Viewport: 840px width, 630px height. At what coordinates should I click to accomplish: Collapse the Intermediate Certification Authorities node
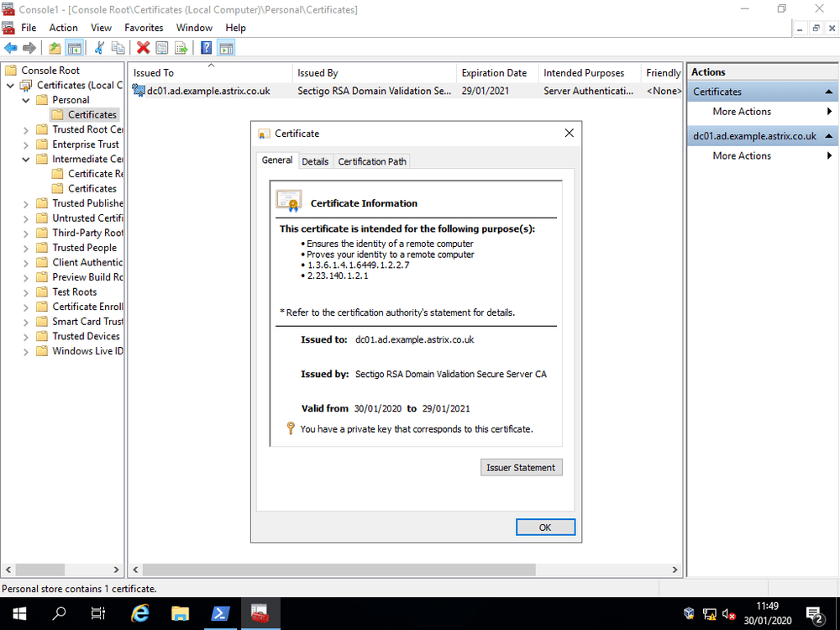tap(25, 159)
